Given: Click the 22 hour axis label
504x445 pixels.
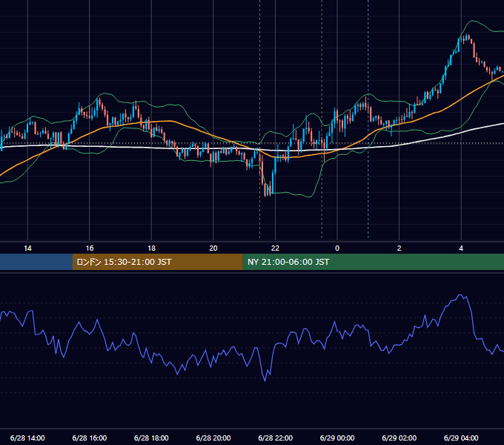Looking at the screenshot, I should 275,248.
